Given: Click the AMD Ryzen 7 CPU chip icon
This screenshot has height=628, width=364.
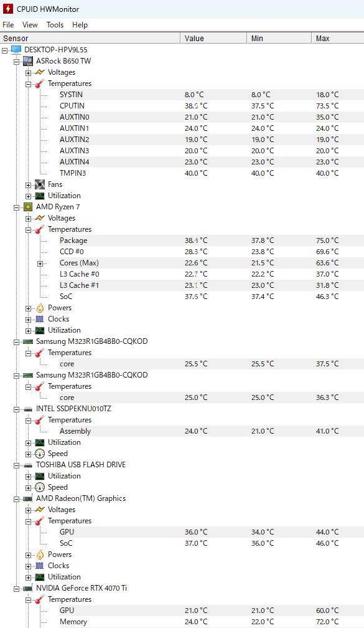Looking at the screenshot, I should tap(27, 207).
